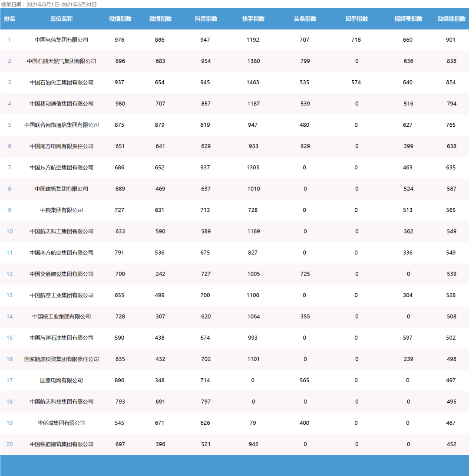Select 中国电信集团有限公司 row name
Viewport: 469px width, 476px height.
pyautogui.click(x=61, y=40)
